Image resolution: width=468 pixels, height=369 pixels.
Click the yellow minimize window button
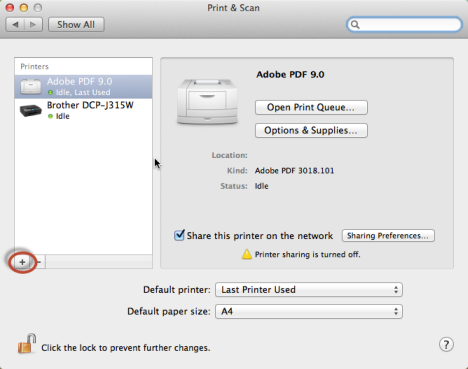[24, 7]
